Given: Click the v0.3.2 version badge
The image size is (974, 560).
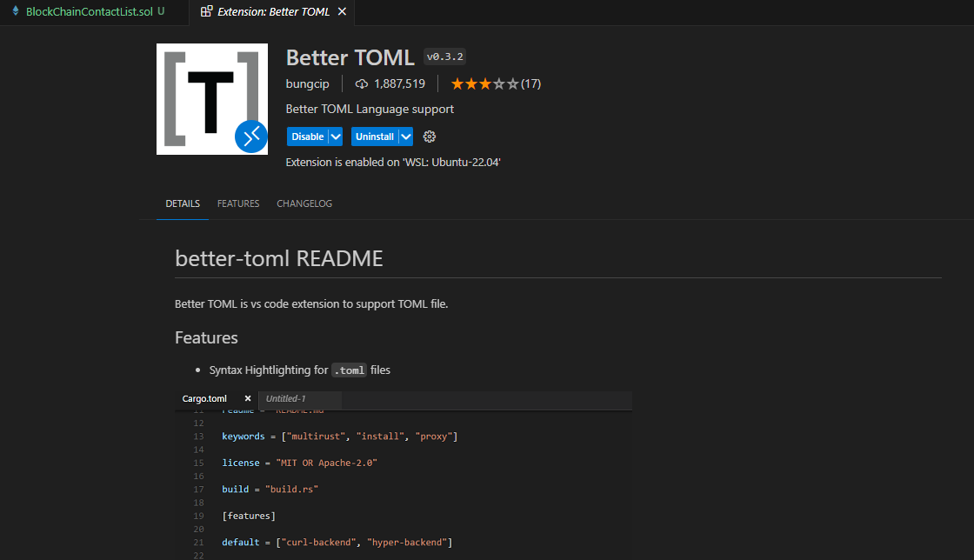Looking at the screenshot, I should (444, 57).
